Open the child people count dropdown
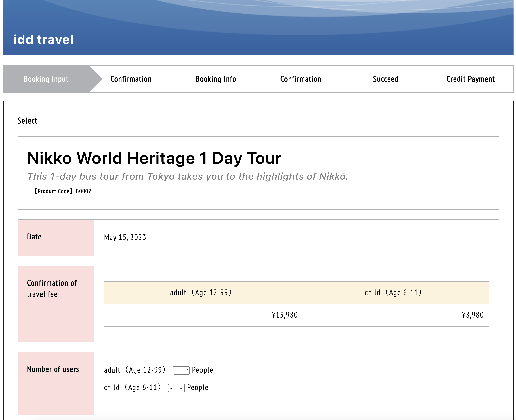This screenshot has width=516, height=420. tap(176, 388)
